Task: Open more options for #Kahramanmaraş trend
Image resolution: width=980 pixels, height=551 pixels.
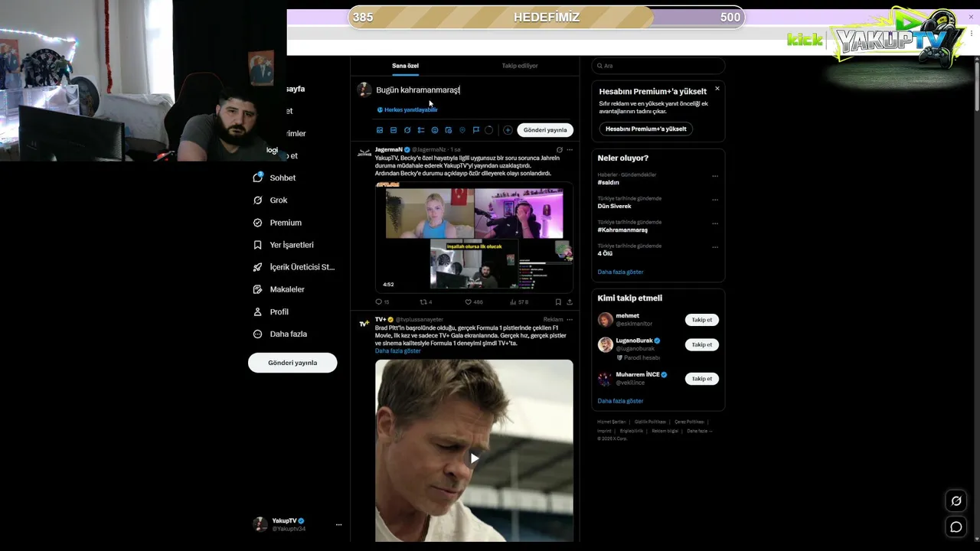Action: click(715, 223)
